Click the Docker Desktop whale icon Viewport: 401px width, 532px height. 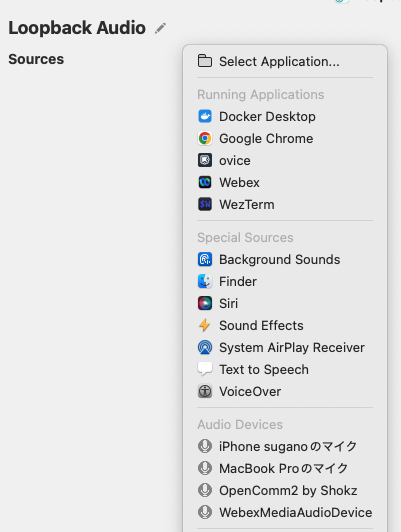[205, 116]
